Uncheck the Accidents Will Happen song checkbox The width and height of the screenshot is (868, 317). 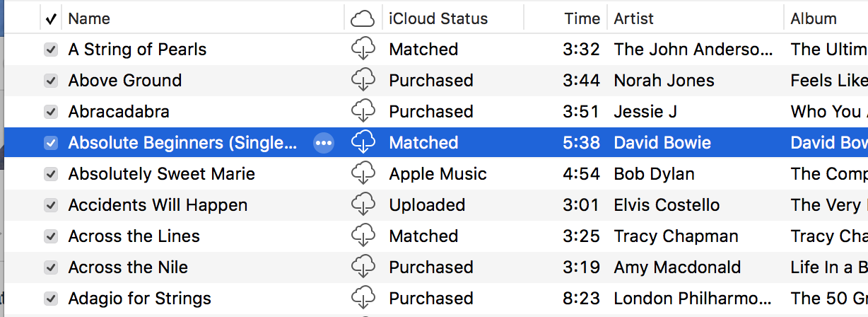(x=51, y=205)
